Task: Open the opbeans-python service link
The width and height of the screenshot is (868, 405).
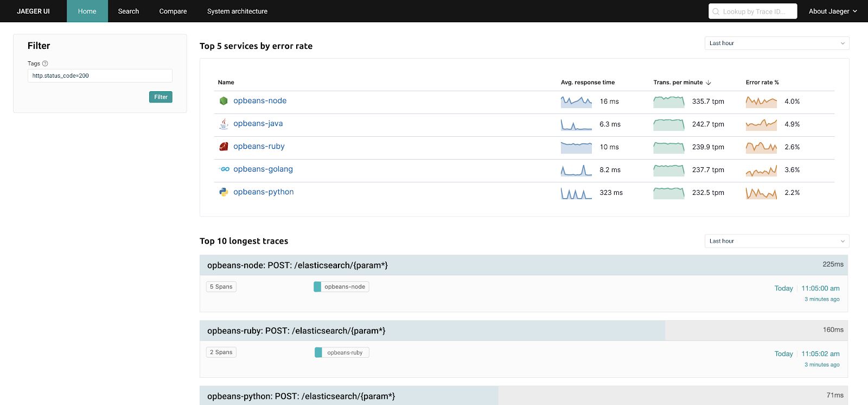Action: (264, 192)
